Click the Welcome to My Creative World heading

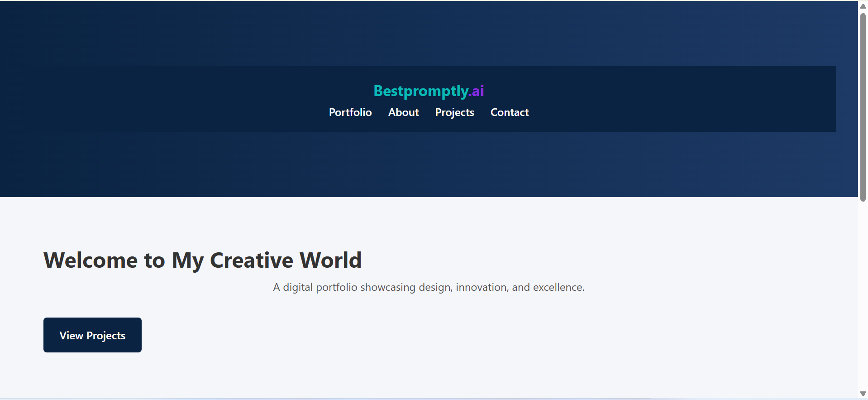point(202,260)
